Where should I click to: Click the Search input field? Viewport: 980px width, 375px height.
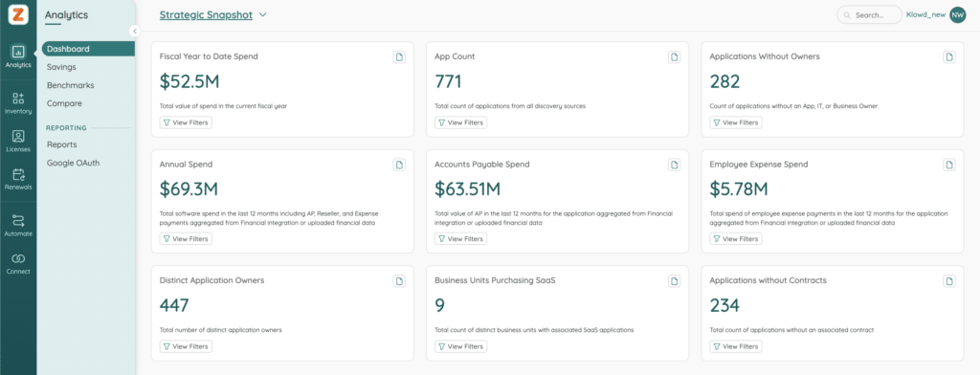(869, 15)
